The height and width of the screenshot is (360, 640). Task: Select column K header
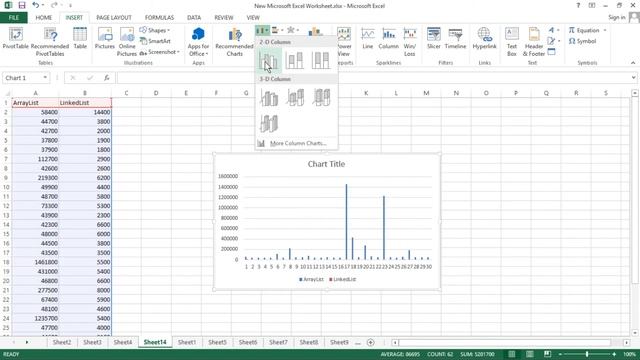366,93
